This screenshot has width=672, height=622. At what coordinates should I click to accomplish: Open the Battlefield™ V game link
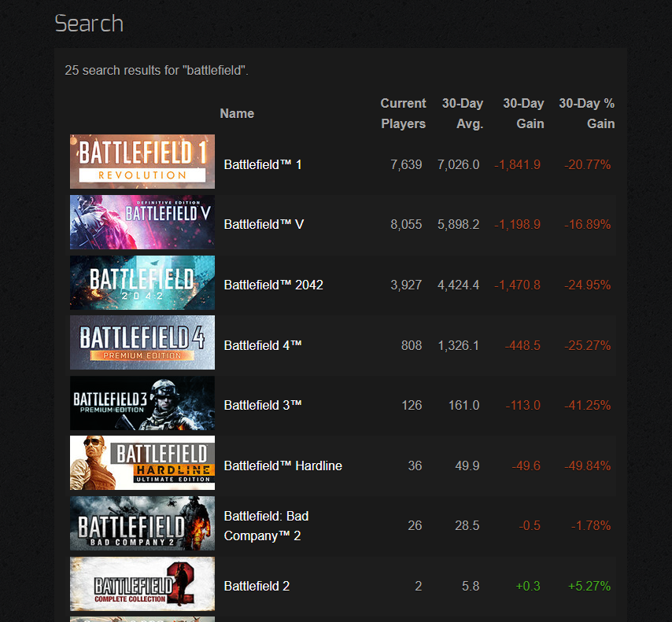pyautogui.click(x=264, y=224)
